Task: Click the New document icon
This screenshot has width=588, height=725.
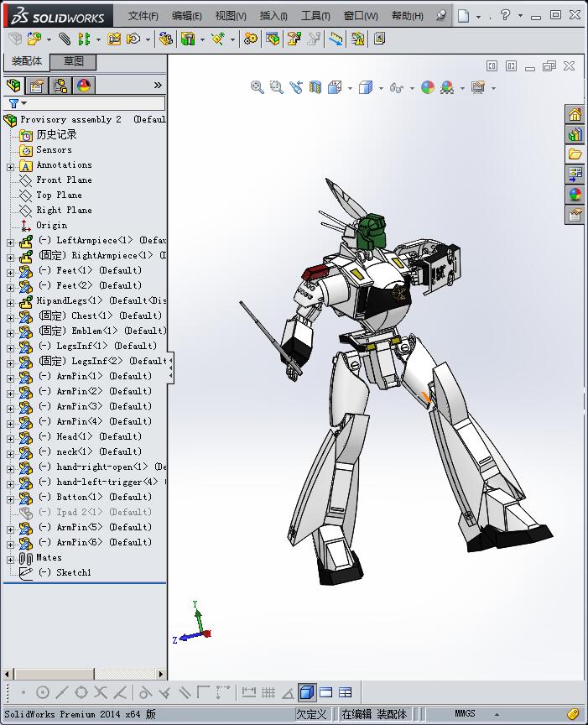Action: (463, 16)
